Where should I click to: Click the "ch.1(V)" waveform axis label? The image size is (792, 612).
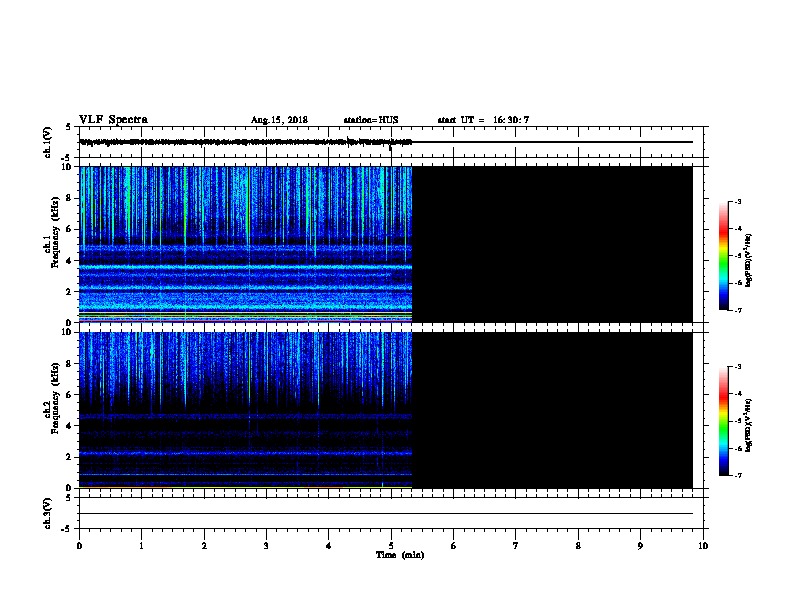47,142
